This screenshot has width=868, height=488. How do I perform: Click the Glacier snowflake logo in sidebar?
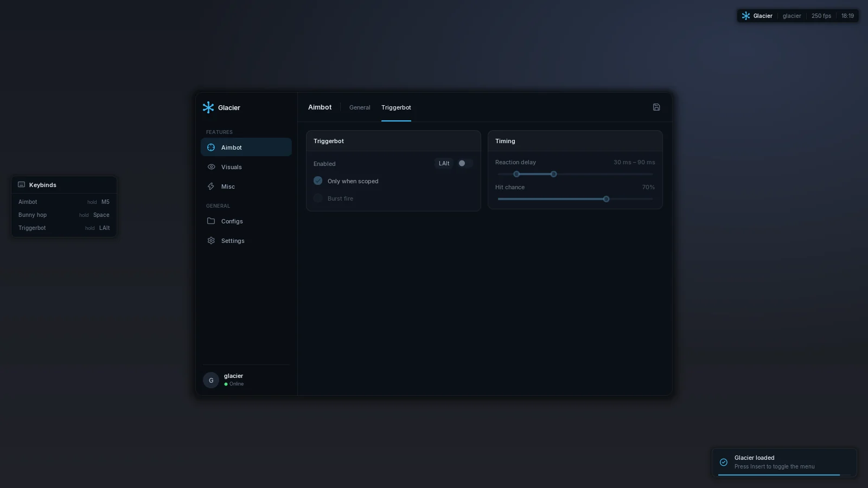(x=208, y=107)
